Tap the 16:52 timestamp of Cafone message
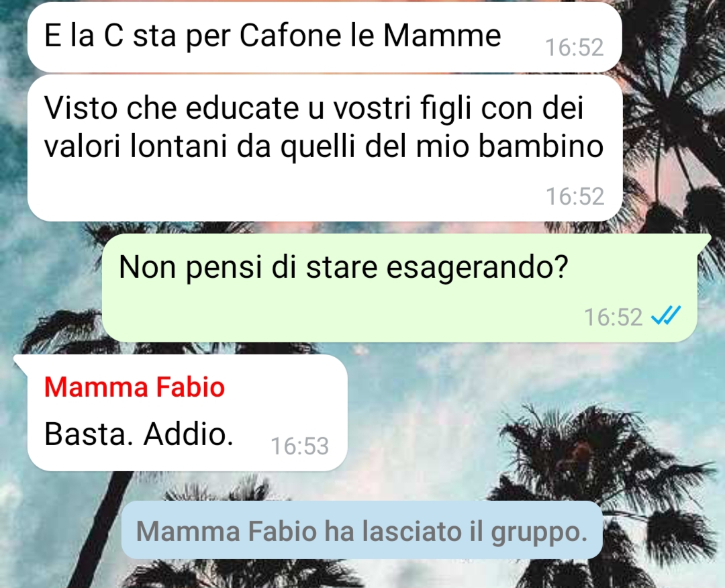The width and height of the screenshot is (725, 588). click(x=574, y=47)
